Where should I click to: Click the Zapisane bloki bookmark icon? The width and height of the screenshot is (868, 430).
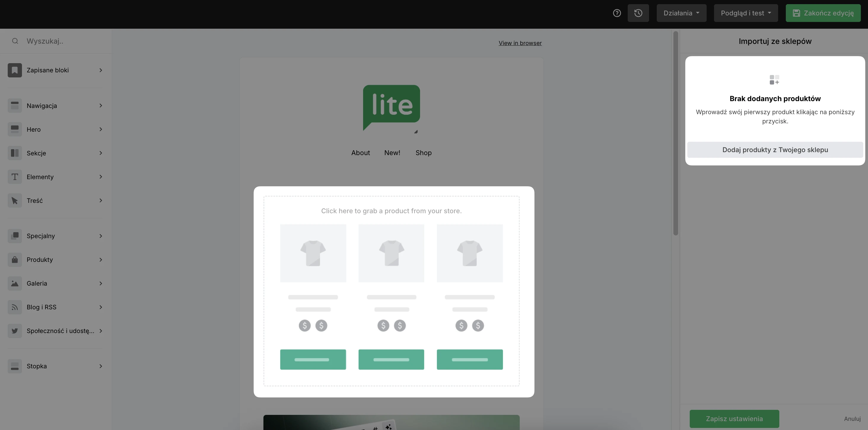tap(15, 70)
